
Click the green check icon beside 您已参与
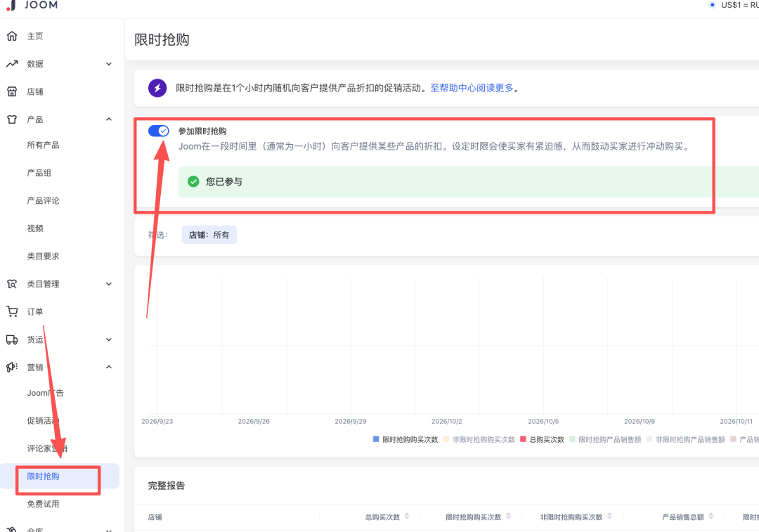[193, 181]
